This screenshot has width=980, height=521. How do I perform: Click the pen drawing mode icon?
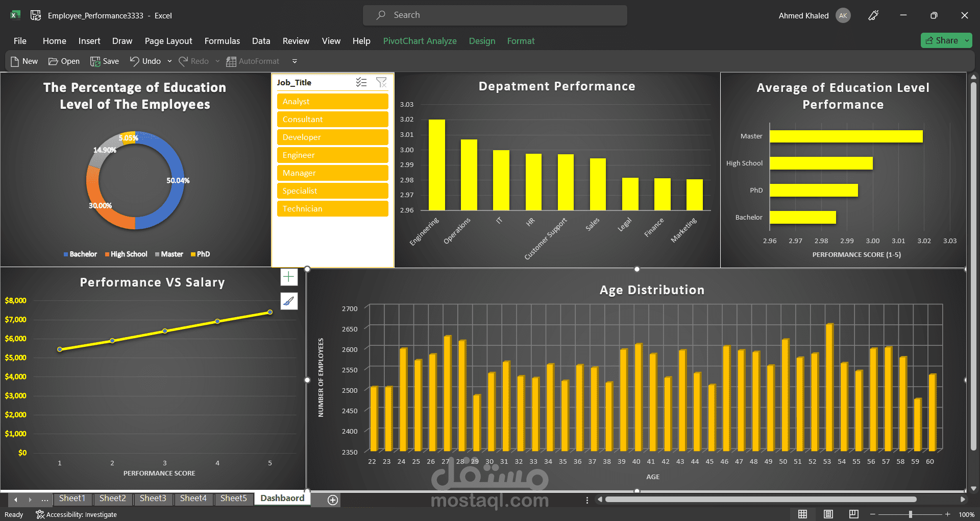tap(873, 15)
